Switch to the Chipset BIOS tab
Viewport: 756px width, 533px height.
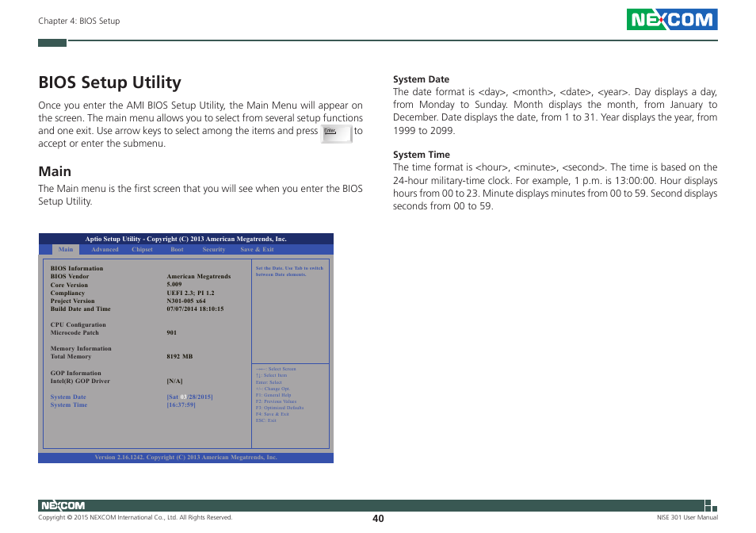pos(142,249)
